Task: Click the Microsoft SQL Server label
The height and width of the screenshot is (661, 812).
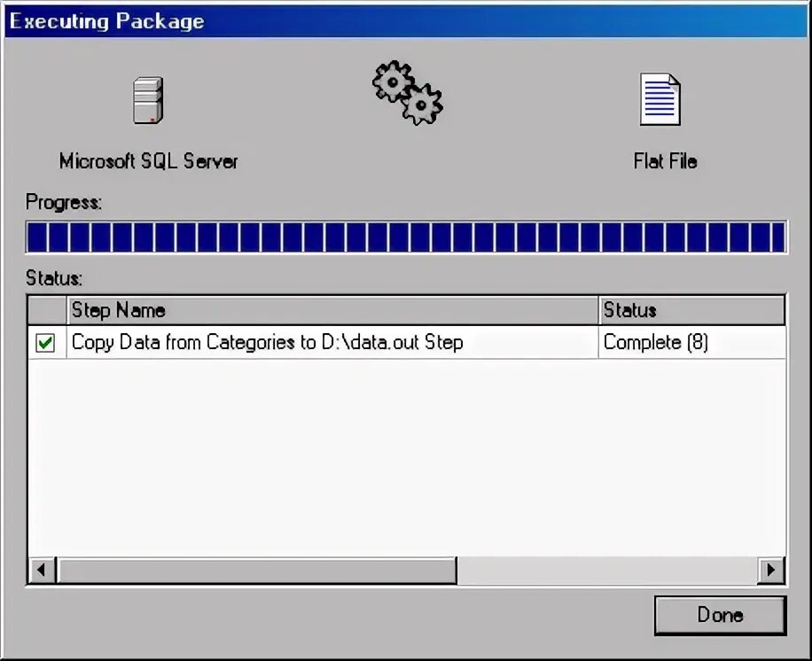Action: (x=149, y=161)
